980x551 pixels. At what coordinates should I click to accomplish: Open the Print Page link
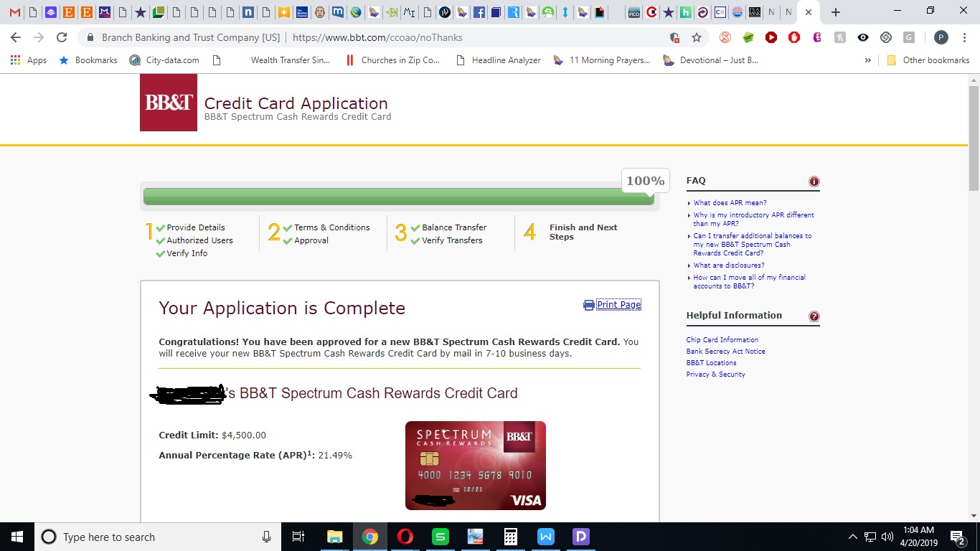click(x=618, y=305)
